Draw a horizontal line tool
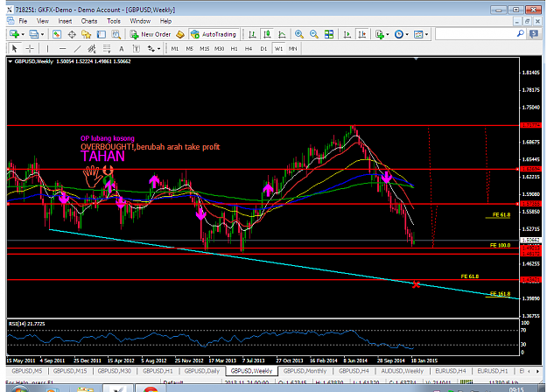This screenshot has width=547, height=392. point(62,48)
